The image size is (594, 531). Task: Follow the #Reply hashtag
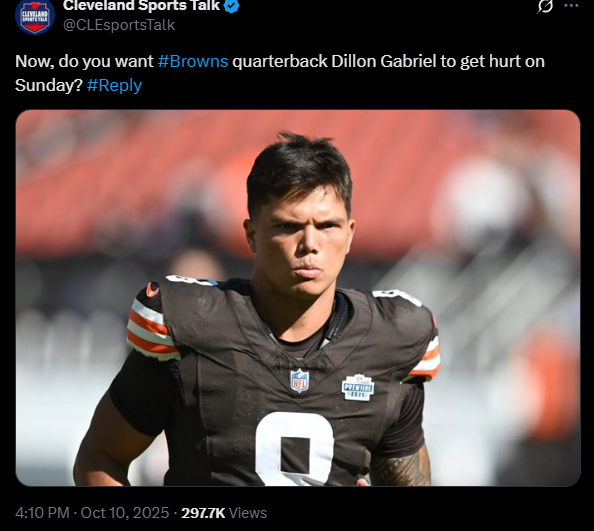pos(114,85)
